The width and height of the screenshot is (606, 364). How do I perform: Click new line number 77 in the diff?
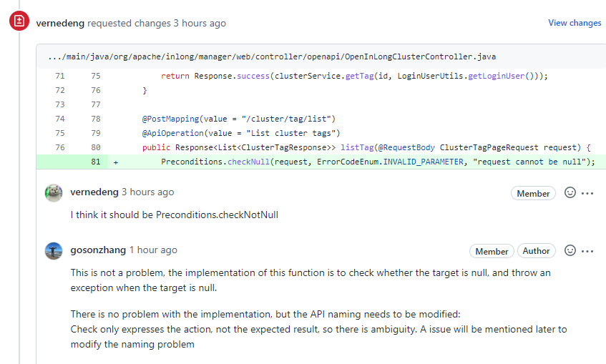[x=96, y=104]
